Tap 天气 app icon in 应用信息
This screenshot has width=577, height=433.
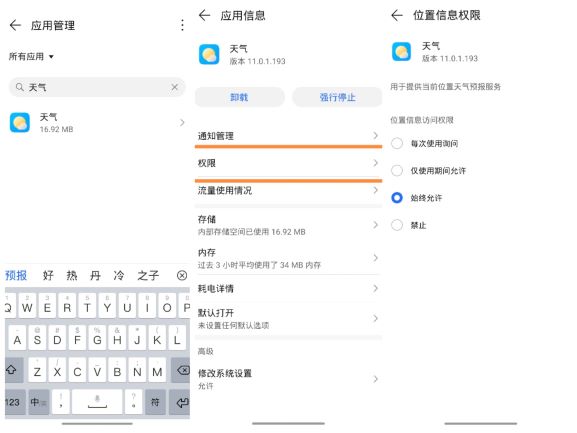(209, 54)
